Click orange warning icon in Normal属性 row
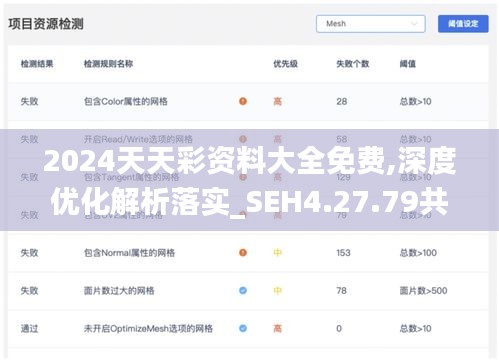 point(243,253)
